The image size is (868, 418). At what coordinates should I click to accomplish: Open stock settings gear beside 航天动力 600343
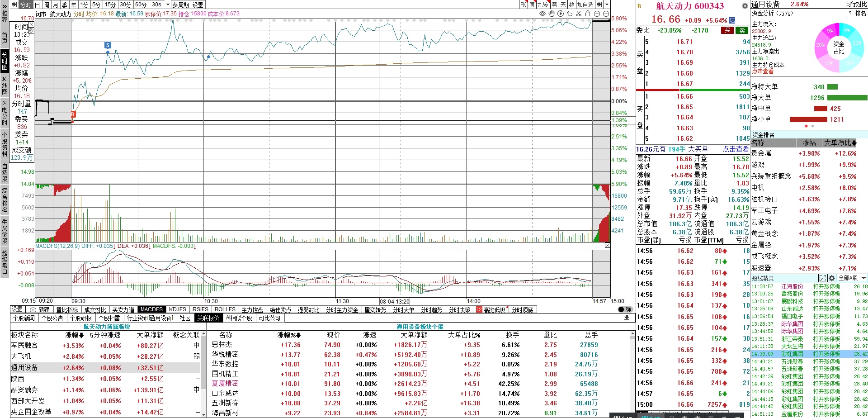(745, 6)
